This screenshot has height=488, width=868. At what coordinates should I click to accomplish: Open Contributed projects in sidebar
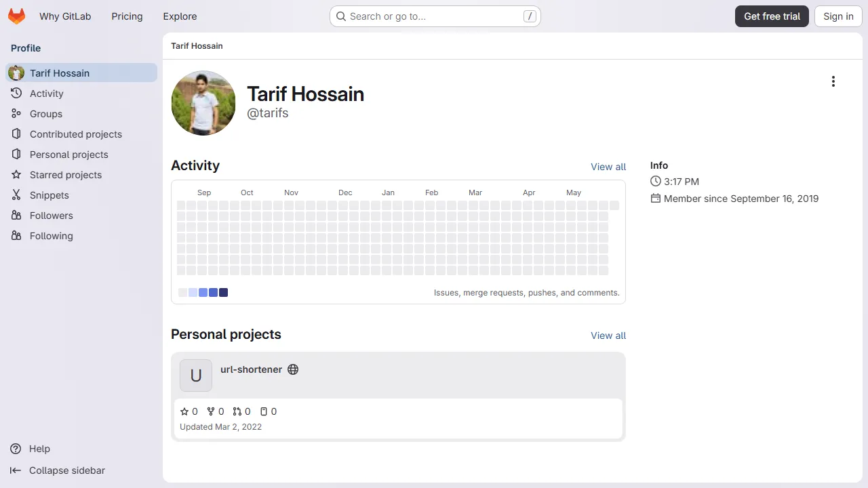click(81, 134)
